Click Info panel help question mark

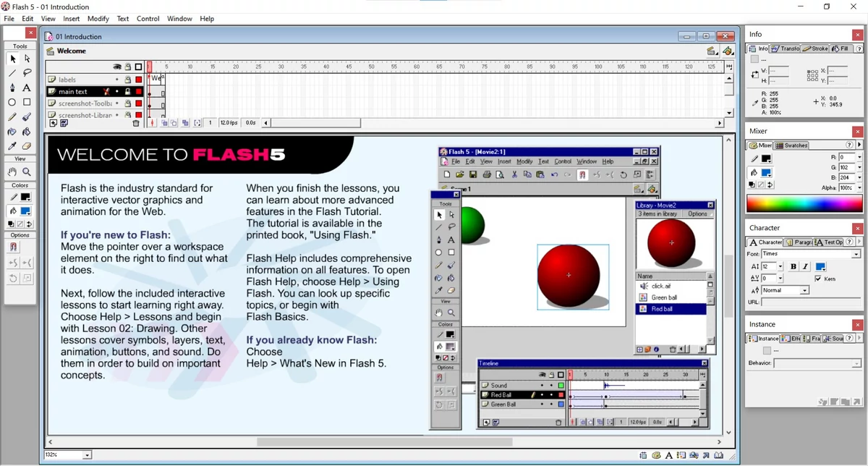pyautogui.click(x=858, y=48)
